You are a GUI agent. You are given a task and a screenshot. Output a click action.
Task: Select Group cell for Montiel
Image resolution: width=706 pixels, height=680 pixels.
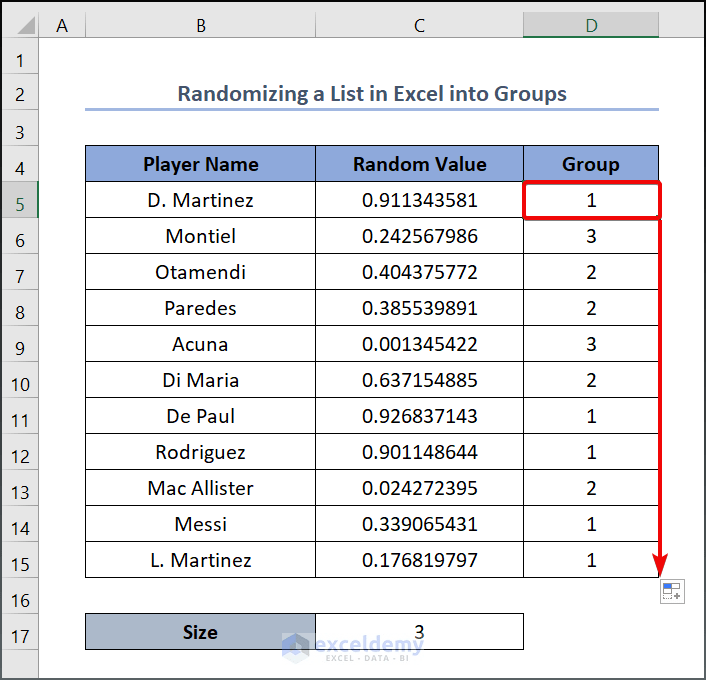click(591, 236)
